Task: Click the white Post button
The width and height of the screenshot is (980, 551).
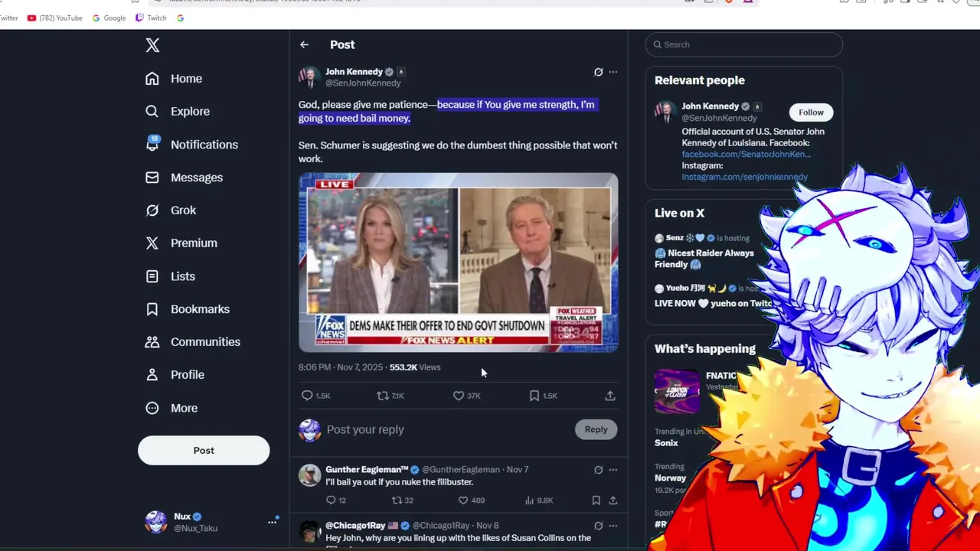Action: pos(204,450)
